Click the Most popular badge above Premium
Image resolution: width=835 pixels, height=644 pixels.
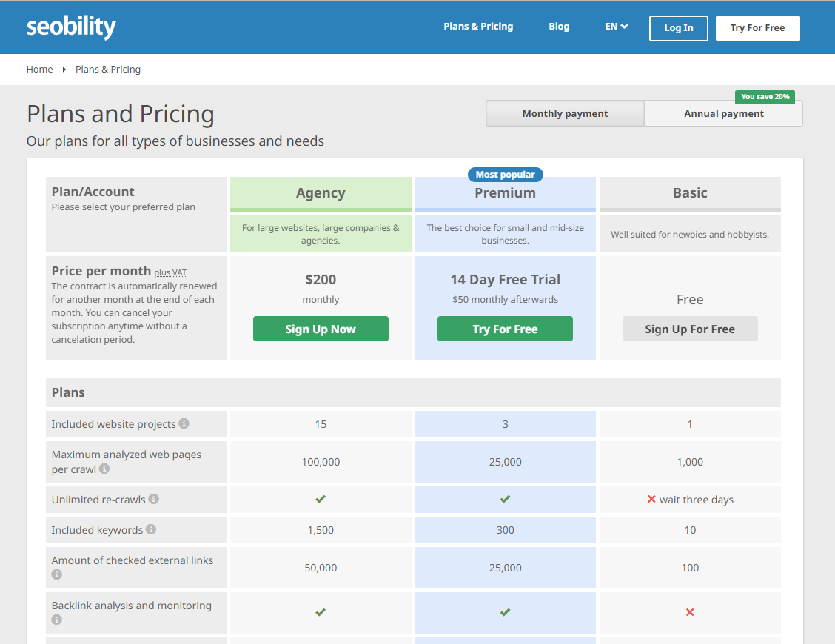click(505, 175)
